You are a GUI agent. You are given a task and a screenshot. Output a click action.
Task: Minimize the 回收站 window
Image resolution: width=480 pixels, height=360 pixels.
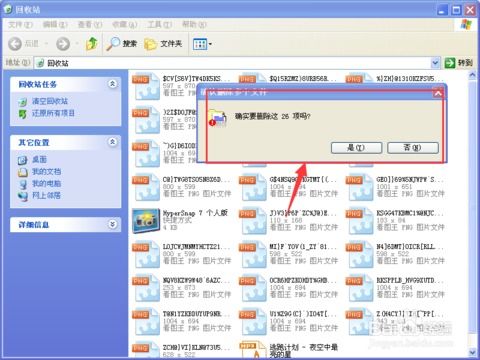[x=442, y=10]
